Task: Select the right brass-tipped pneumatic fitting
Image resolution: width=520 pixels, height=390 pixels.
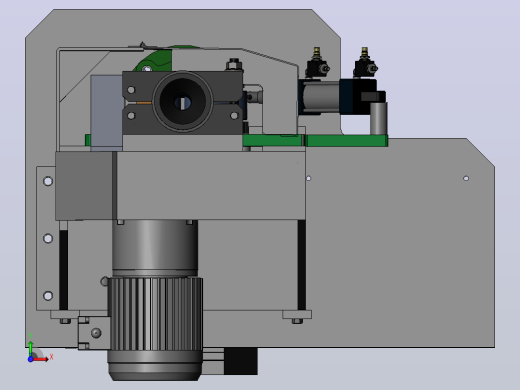Action: [365, 63]
